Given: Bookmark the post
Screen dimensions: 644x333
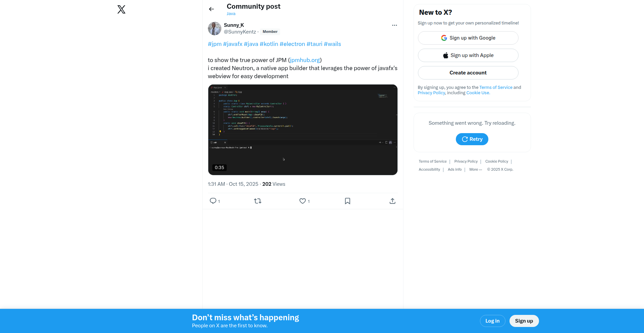Looking at the screenshot, I should [347, 201].
